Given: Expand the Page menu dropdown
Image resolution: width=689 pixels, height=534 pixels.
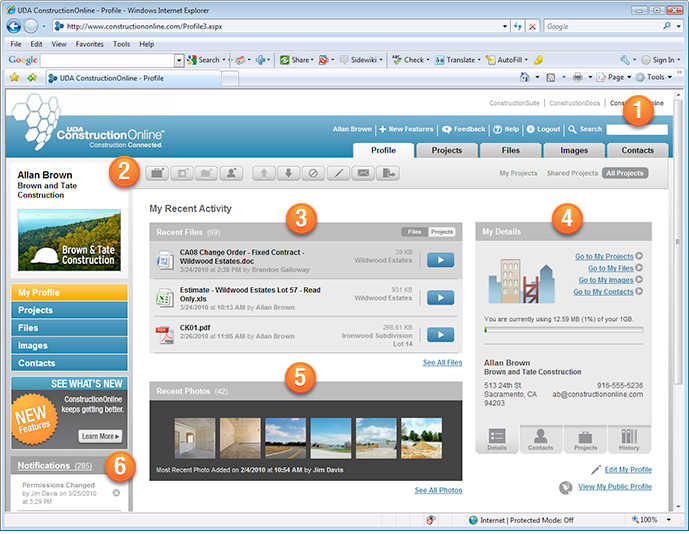Looking at the screenshot, I should pos(629,77).
